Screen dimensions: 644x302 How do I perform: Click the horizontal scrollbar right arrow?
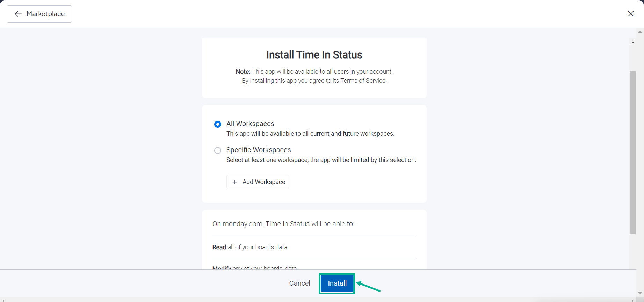pos(632,300)
